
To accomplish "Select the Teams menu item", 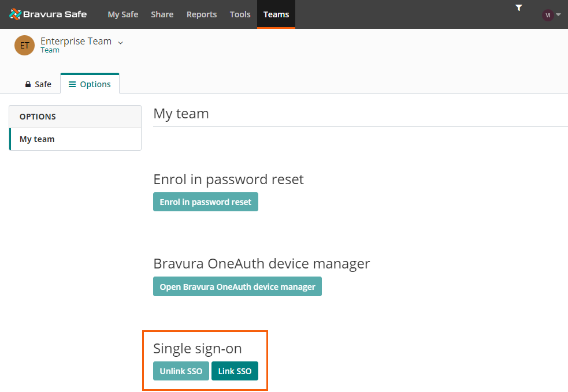I will 276,14.
